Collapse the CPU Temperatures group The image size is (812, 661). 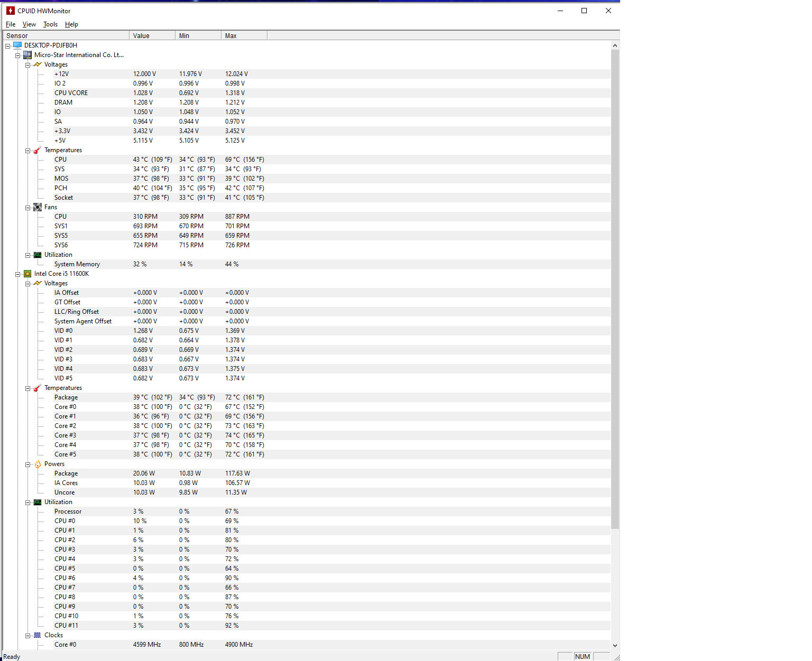[x=28, y=388]
